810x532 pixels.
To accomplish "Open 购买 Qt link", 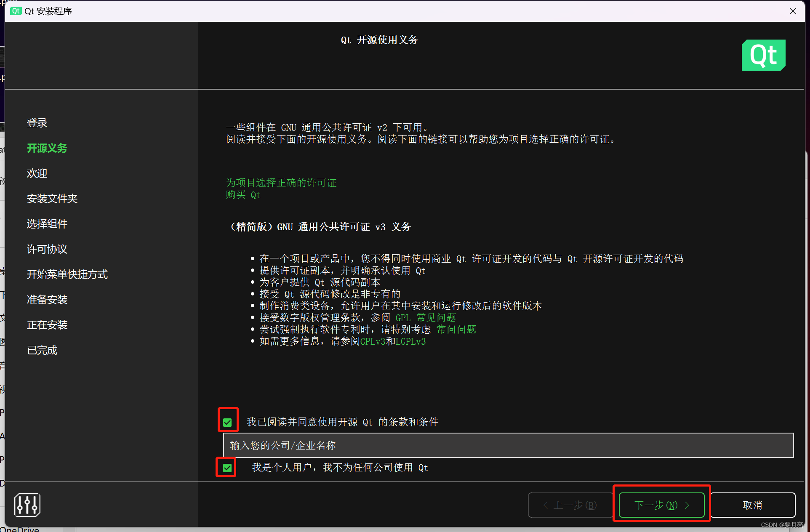I will pos(243,195).
